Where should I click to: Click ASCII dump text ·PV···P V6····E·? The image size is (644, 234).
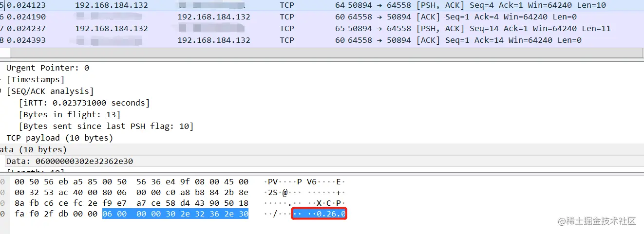pyautogui.click(x=305, y=182)
